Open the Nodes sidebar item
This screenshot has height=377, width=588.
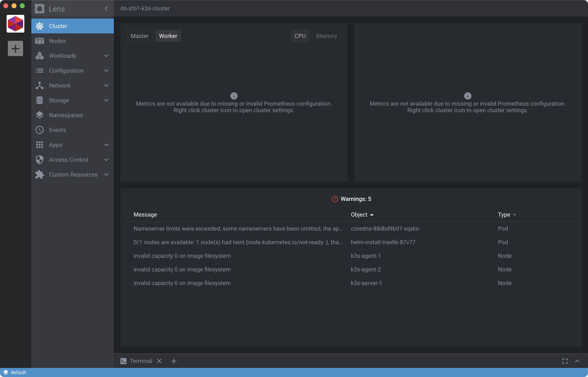72,41
